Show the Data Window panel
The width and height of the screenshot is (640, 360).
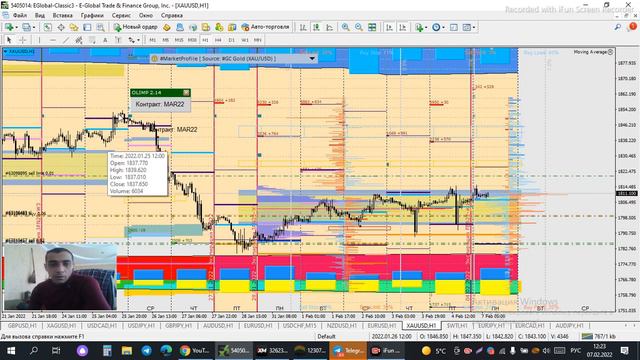(61, 27)
